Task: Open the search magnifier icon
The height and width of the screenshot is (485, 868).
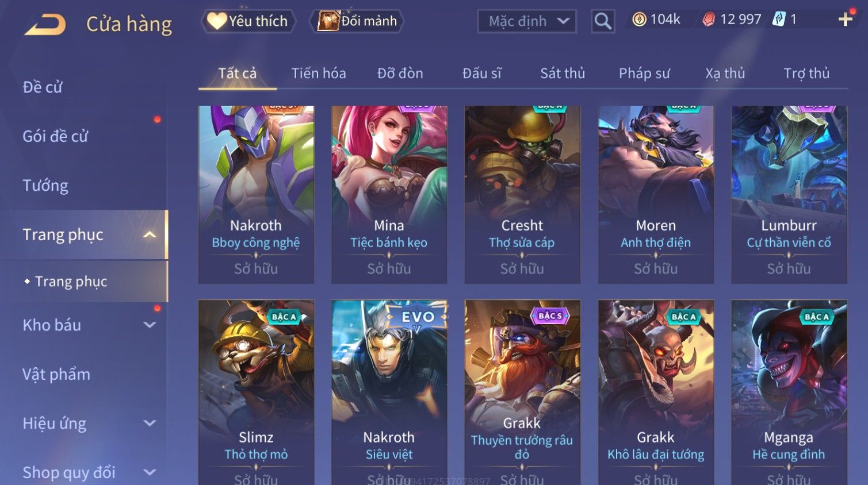Action: 603,21
